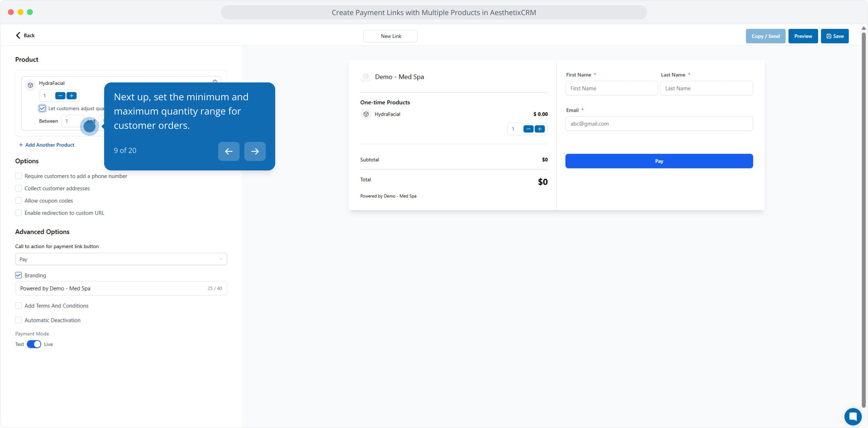The width and height of the screenshot is (868, 428).
Task: Uncheck Let customers adjust quantity
Action: coord(42,108)
